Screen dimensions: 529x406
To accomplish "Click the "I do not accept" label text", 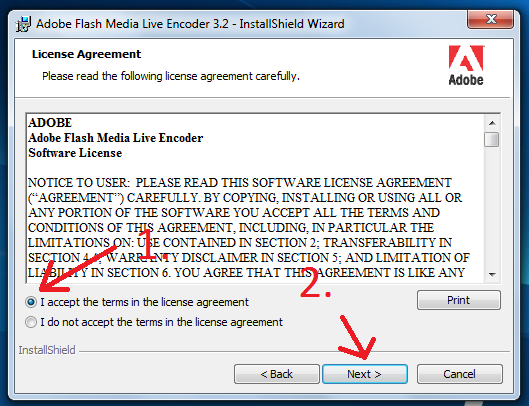I will [x=161, y=322].
